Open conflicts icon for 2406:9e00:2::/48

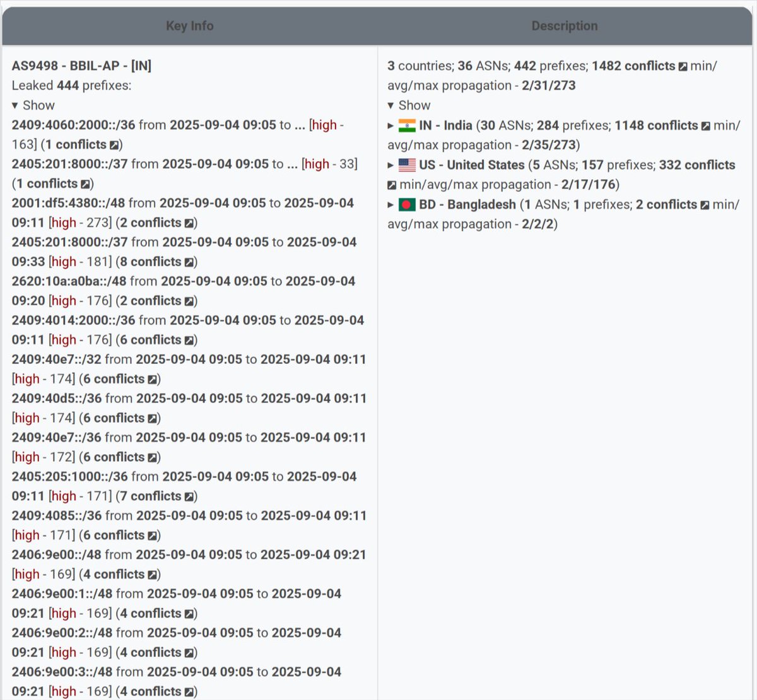(189, 653)
